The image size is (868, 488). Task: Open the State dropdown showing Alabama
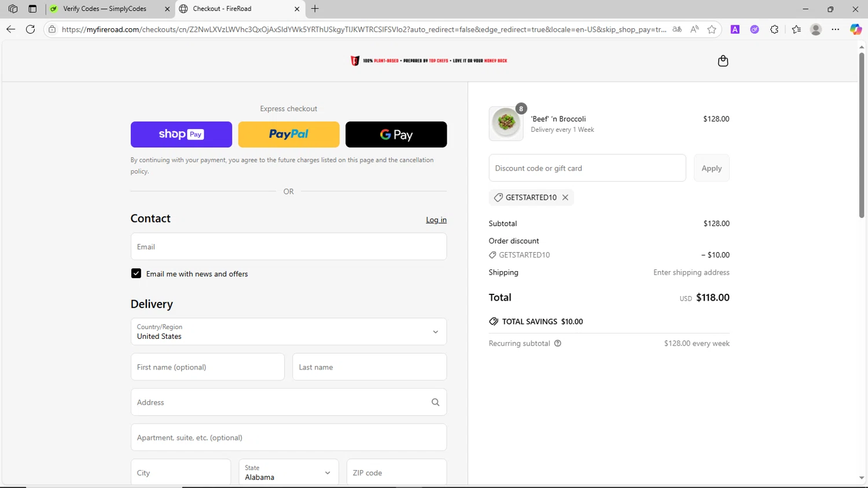click(288, 472)
